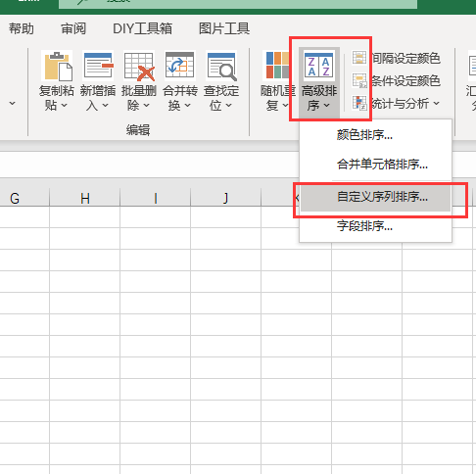476x474 pixels.
Task: Click the 统计与分析 icon
Action: 359,103
